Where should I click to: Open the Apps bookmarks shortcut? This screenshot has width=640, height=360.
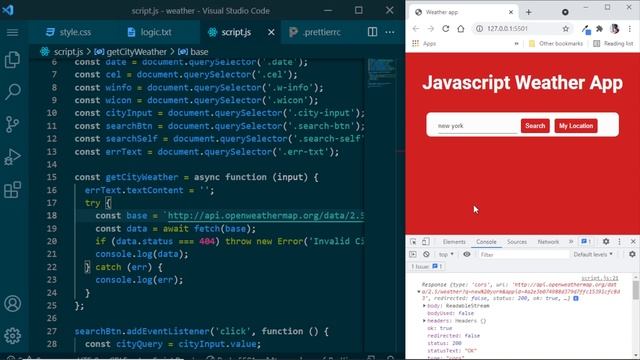(x=424, y=43)
